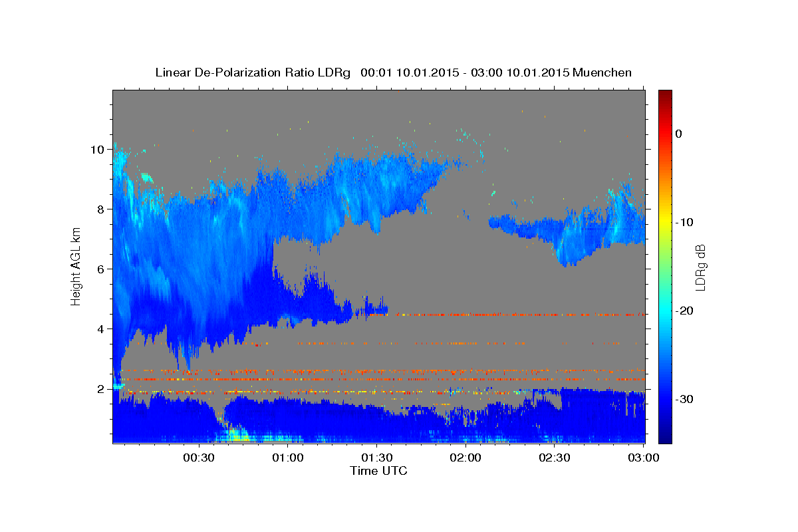Click the colorbar value 0 label
Image resolution: width=798 pixels, height=532 pixels.
pyautogui.click(x=679, y=134)
